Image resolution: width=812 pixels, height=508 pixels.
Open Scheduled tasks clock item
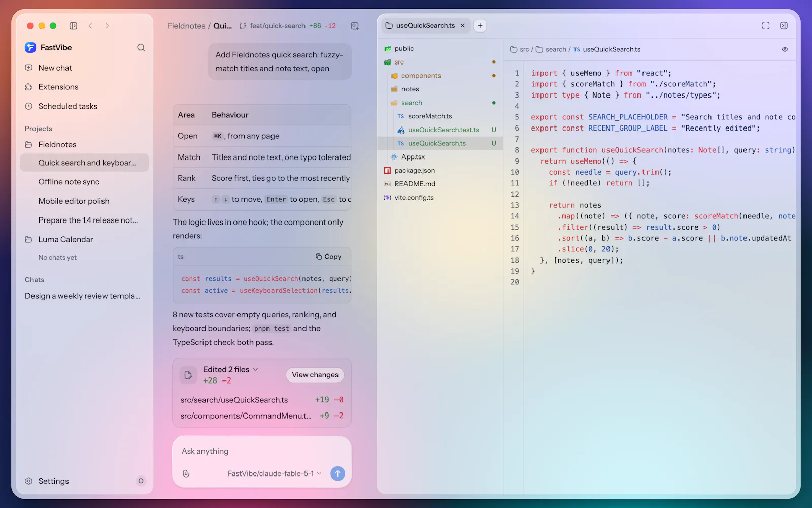[x=67, y=106]
